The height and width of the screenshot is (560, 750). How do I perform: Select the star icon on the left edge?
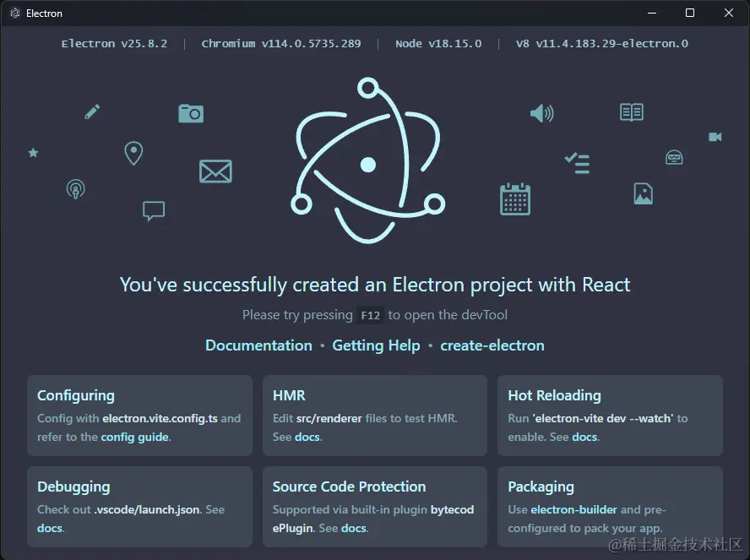coord(33,153)
